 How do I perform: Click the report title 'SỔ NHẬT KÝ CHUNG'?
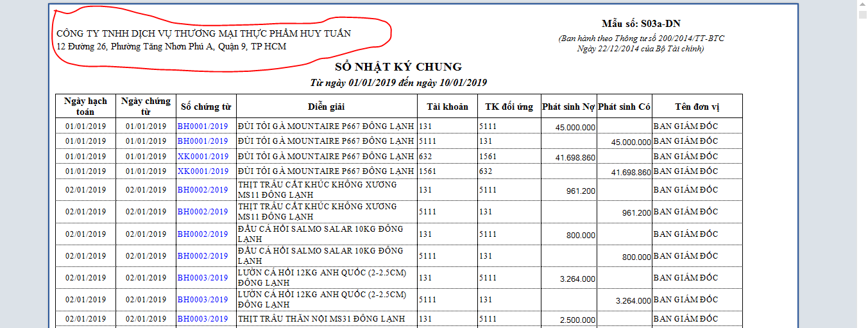(398, 67)
